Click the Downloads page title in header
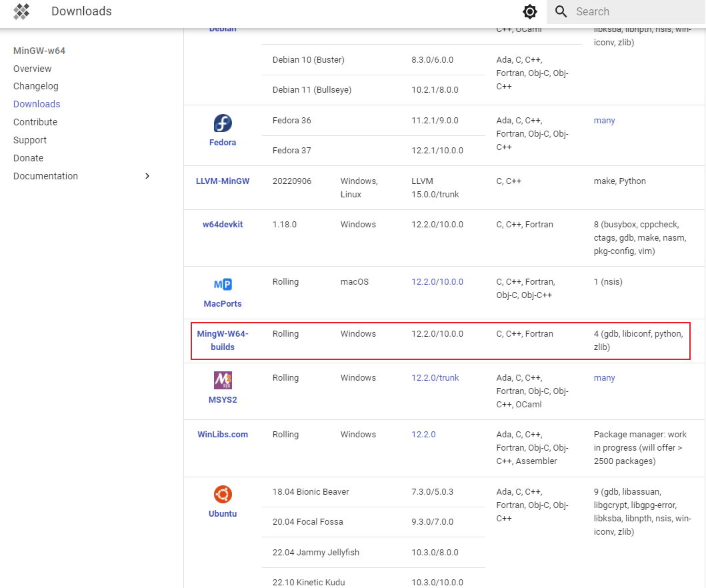Screen dimensions: 706x588 click(81, 11)
